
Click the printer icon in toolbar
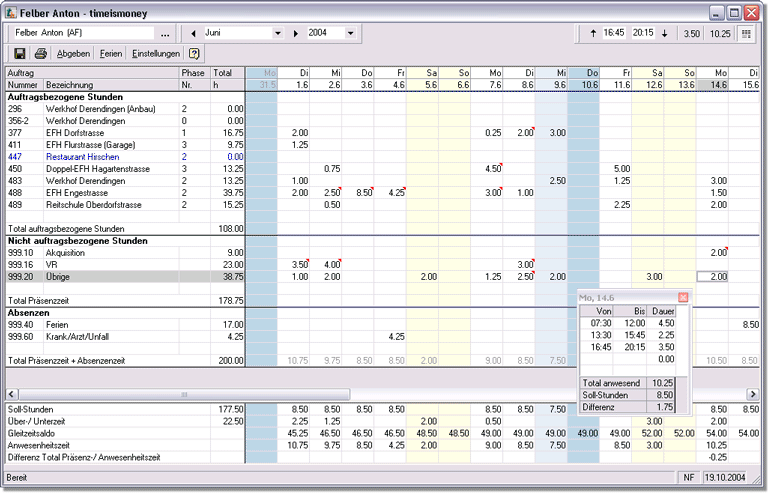pyautogui.click(x=41, y=53)
